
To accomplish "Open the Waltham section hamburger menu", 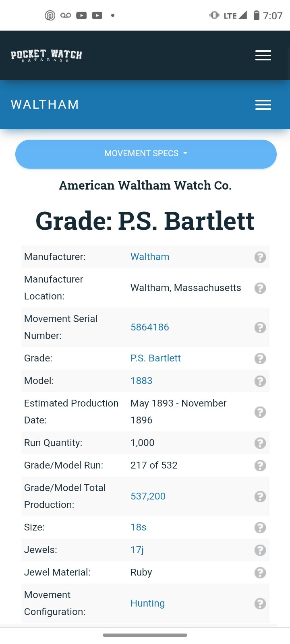I will pos(263,105).
